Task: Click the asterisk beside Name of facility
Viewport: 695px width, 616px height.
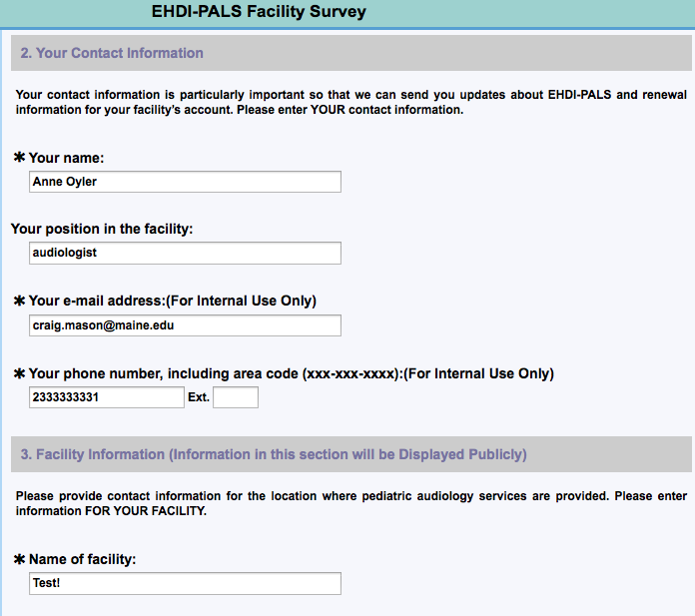Action: point(19,559)
